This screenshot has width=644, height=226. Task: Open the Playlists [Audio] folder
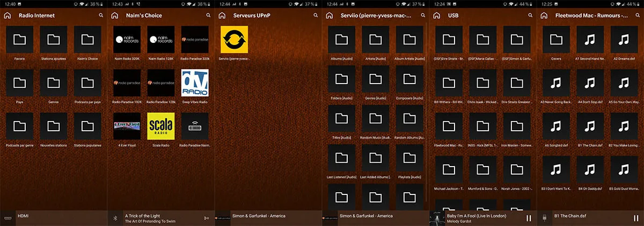click(409, 159)
